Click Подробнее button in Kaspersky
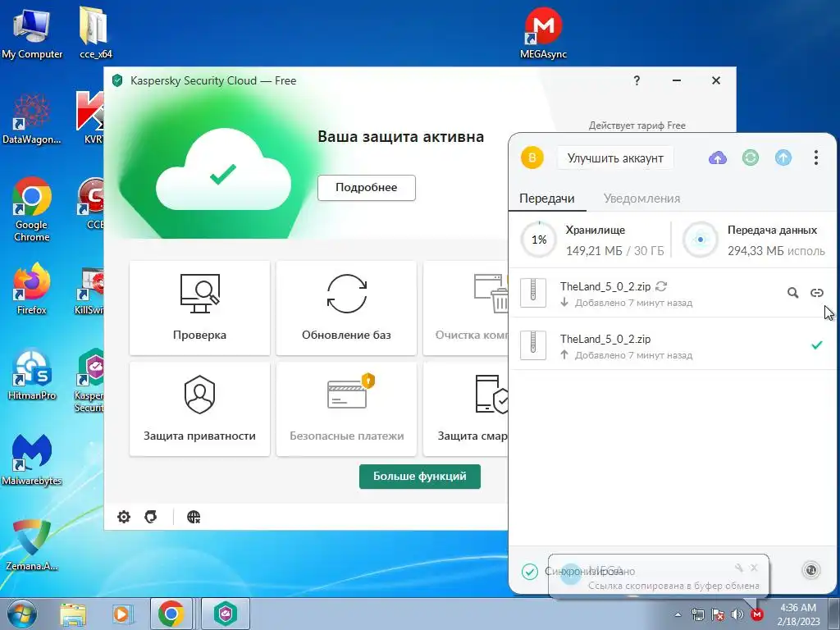 [367, 188]
